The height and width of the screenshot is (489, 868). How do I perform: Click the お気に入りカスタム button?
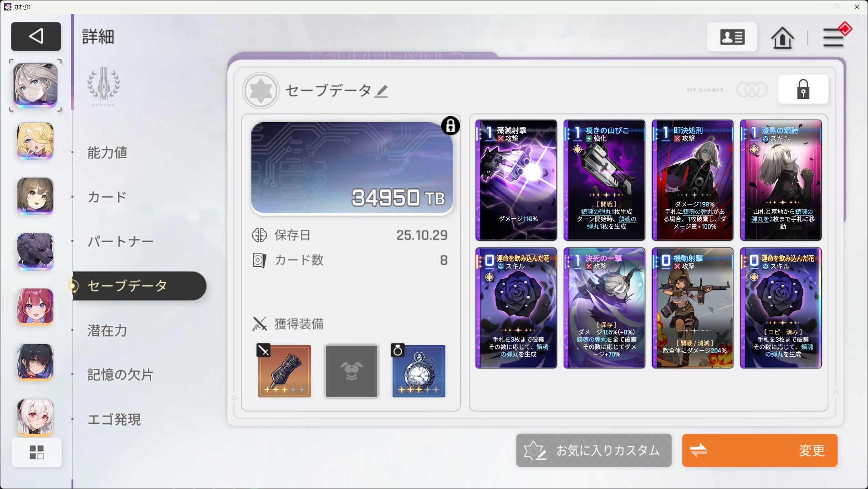(594, 450)
